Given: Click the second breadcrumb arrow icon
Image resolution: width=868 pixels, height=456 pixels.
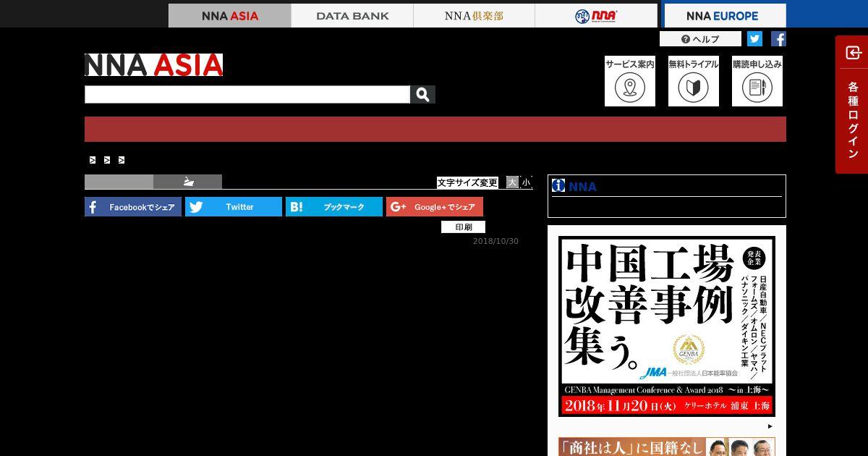Looking at the screenshot, I should click(107, 160).
